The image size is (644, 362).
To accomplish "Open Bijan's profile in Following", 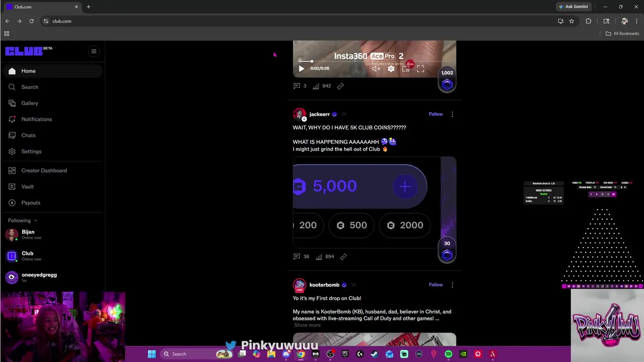I will 52,234.
